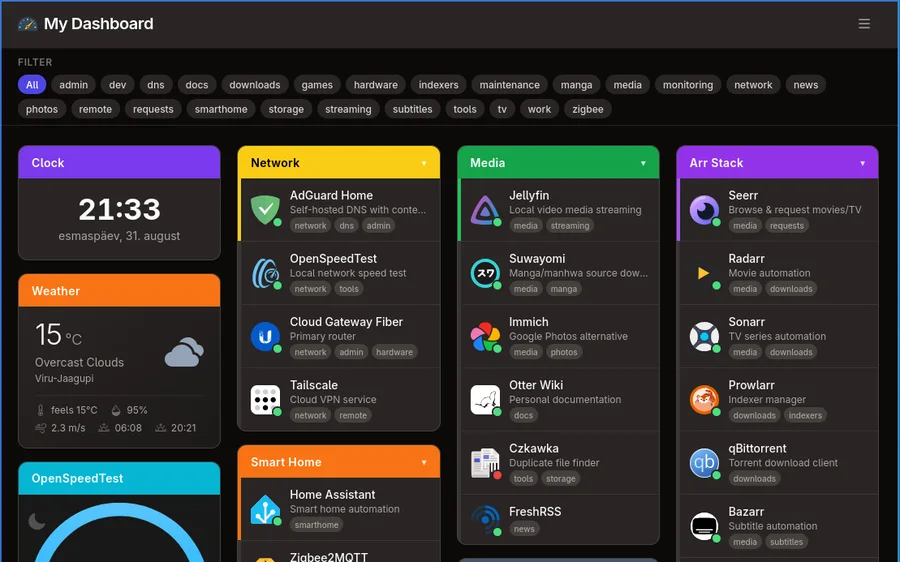This screenshot has height=562, width=900.
Task: Toggle the downloads filter chip
Action: point(255,85)
